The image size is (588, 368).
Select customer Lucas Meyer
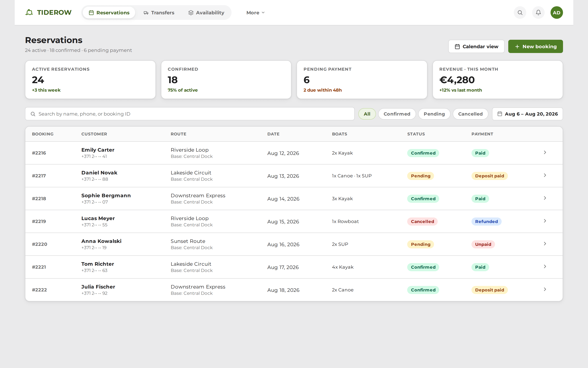(x=98, y=218)
